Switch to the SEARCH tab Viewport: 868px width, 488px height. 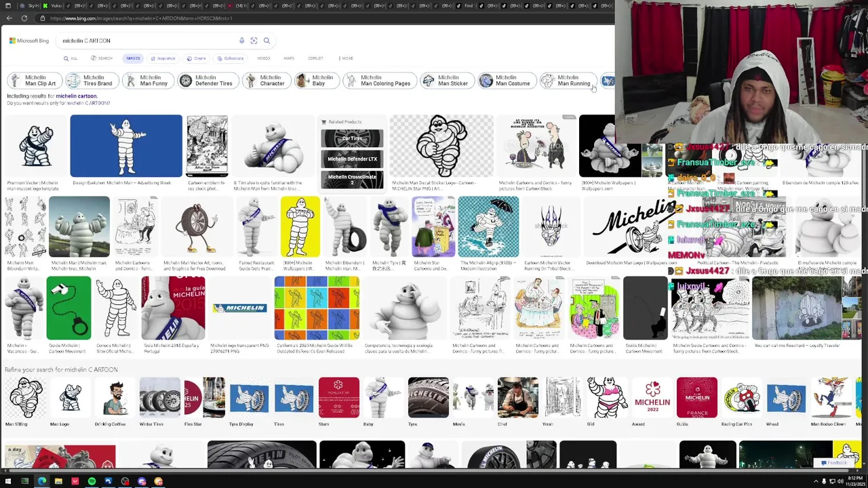102,58
